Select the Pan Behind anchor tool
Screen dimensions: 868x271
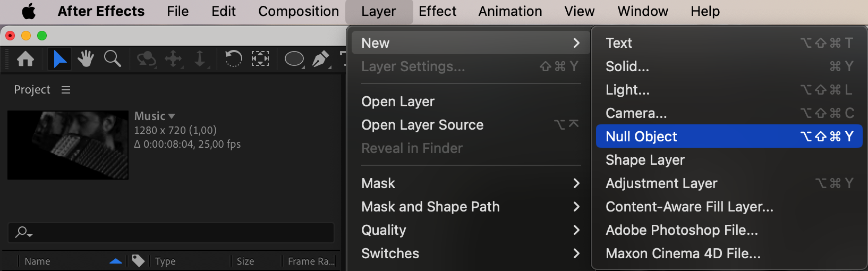pos(260,58)
